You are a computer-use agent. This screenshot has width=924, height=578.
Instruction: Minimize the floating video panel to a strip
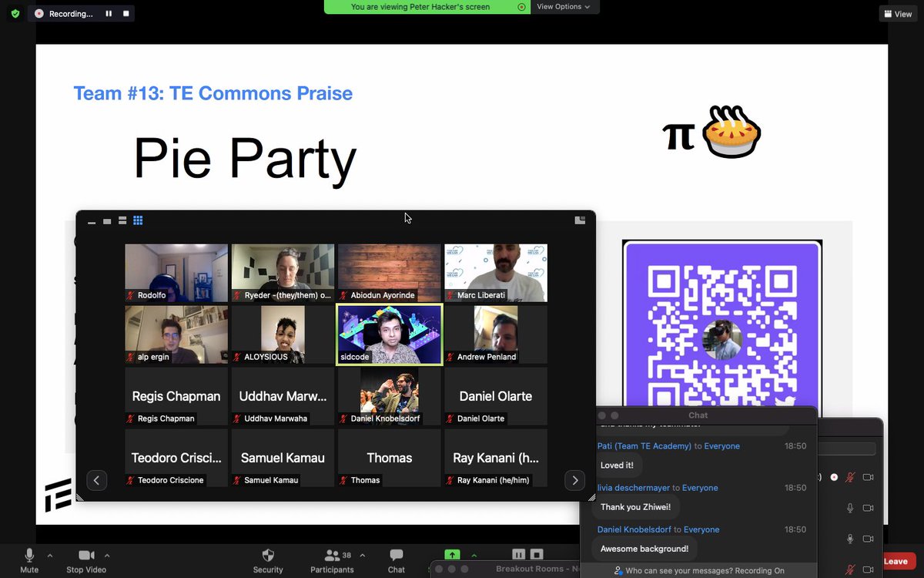pos(92,221)
